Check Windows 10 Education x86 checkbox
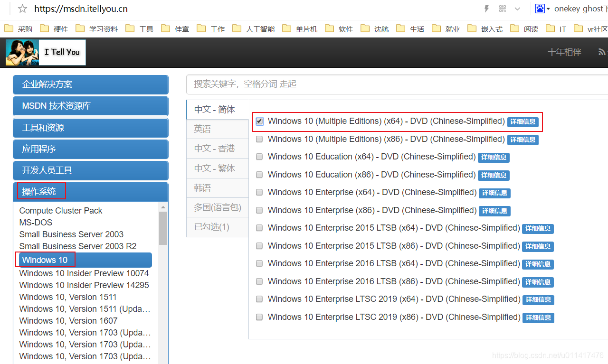 coord(259,175)
